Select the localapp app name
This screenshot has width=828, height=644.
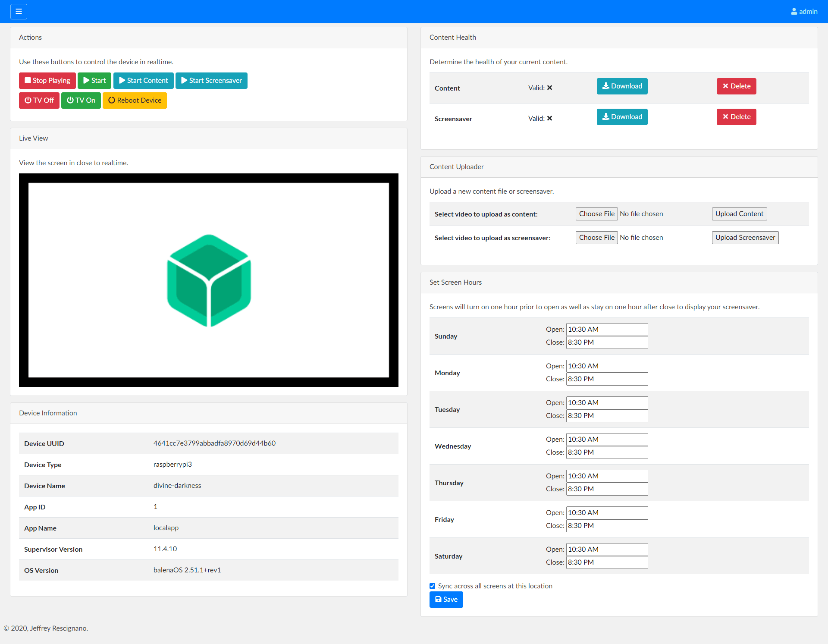166,528
